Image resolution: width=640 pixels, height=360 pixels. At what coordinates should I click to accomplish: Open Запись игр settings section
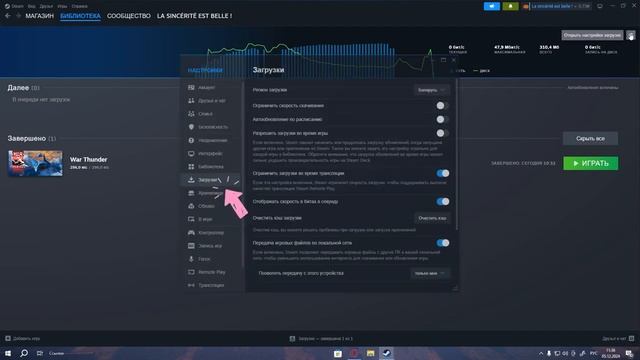pyautogui.click(x=206, y=246)
